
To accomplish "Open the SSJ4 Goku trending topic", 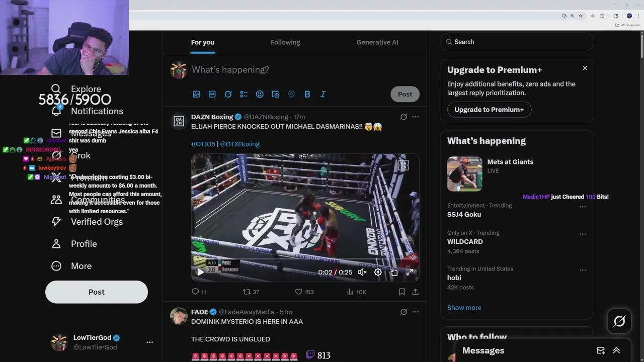I will pyautogui.click(x=464, y=214).
